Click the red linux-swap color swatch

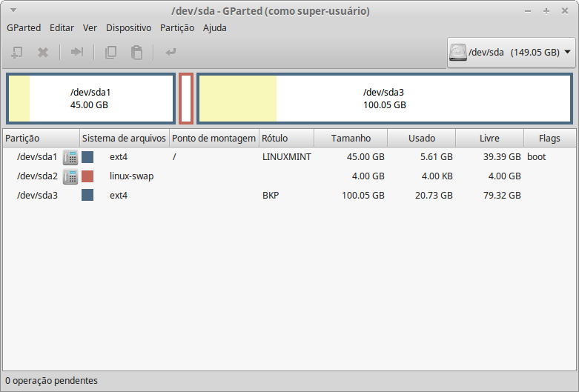click(87, 176)
